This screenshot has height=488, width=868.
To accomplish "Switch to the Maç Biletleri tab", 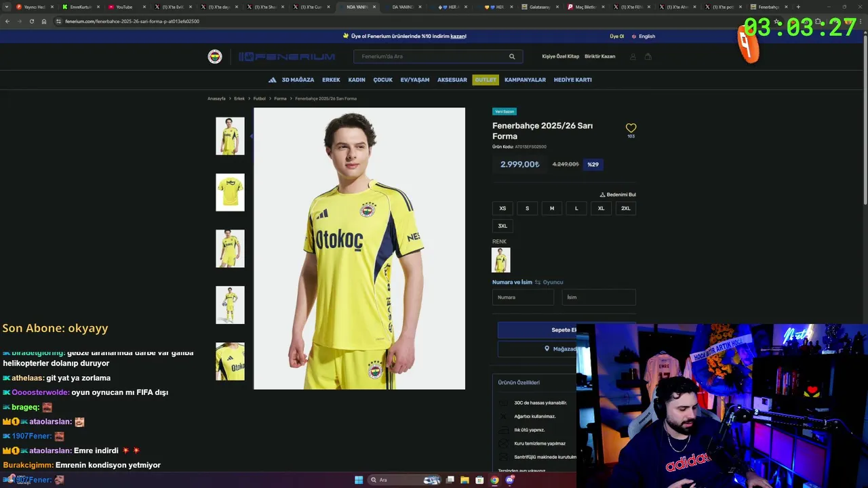I will pyautogui.click(x=585, y=7).
